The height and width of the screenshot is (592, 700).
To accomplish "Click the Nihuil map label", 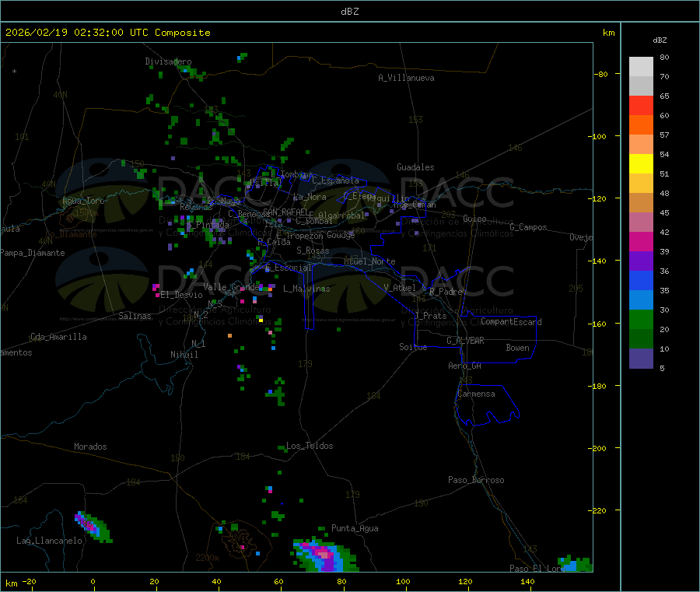I will point(184,355).
